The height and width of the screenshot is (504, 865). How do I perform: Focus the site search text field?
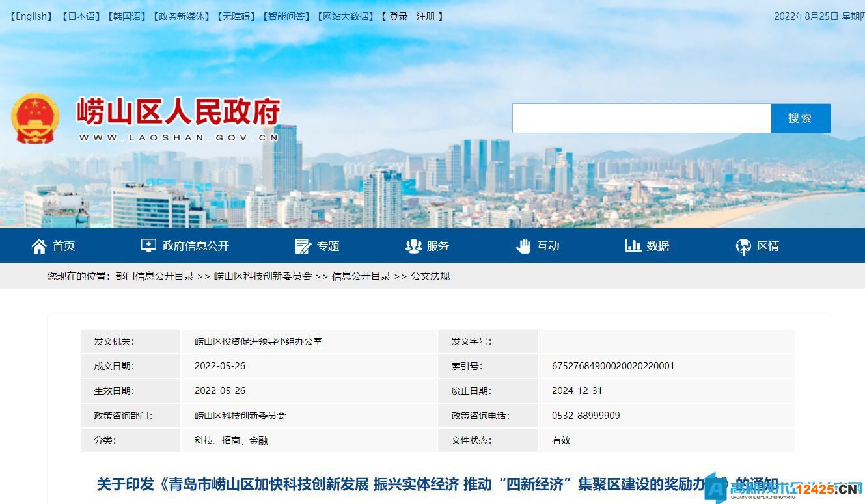click(x=641, y=118)
